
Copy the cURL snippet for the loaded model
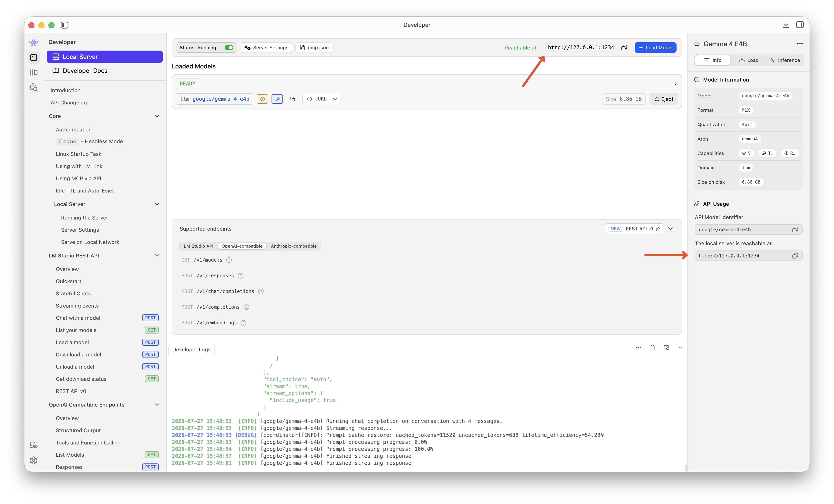[x=316, y=99]
